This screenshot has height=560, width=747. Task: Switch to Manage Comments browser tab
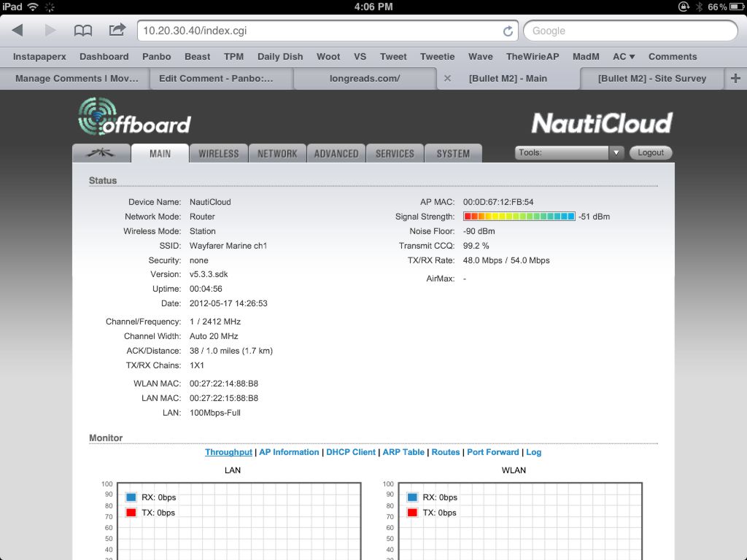(x=77, y=78)
